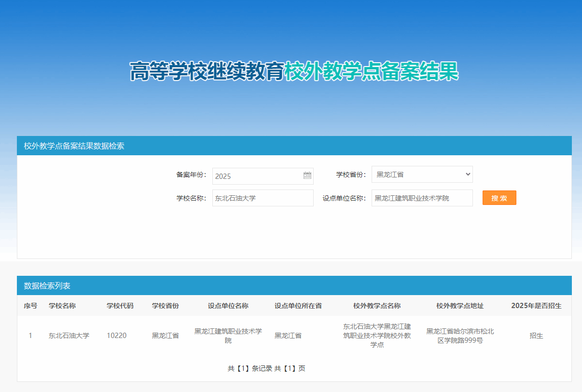The image size is (582, 392).
Task: Click the 学校省份 table column header
Action: click(166, 306)
